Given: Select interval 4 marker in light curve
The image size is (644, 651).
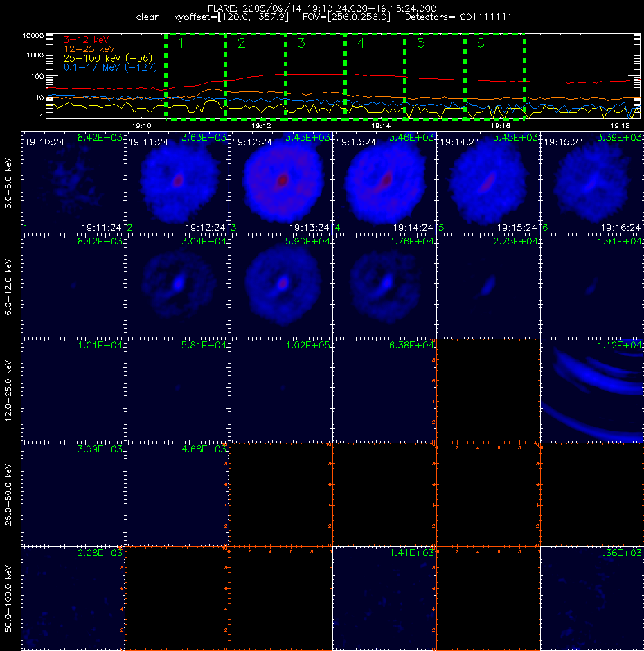Looking at the screenshot, I should 361,43.
